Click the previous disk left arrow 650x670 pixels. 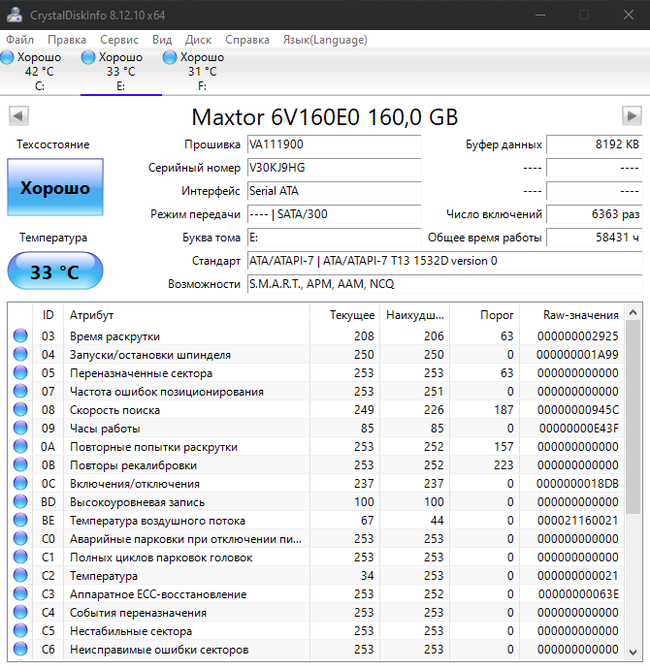(x=18, y=115)
